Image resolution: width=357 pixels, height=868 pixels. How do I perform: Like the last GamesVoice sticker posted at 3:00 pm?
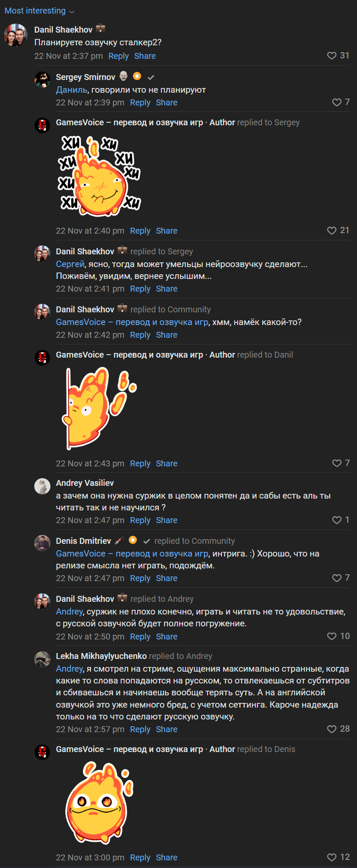pyautogui.click(x=332, y=857)
